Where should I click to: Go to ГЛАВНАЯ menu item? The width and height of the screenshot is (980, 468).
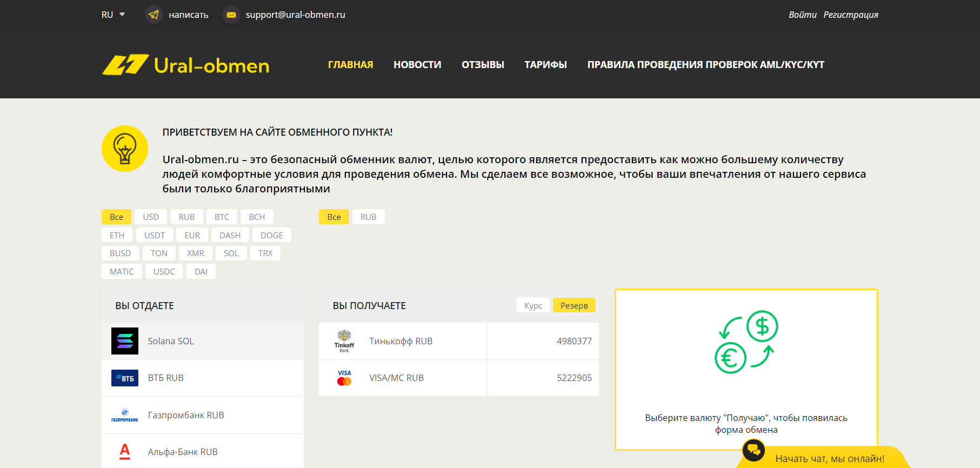pyautogui.click(x=350, y=65)
